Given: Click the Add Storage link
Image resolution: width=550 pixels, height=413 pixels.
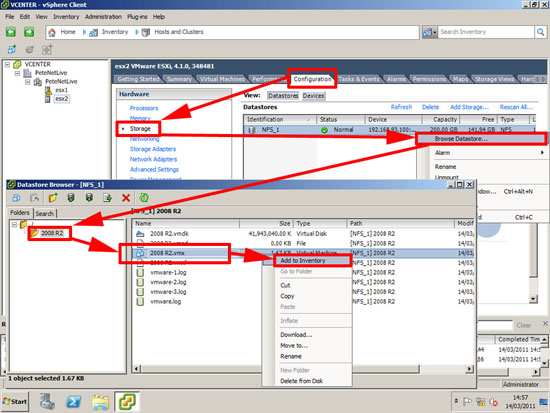Looking at the screenshot, I should coord(469,107).
